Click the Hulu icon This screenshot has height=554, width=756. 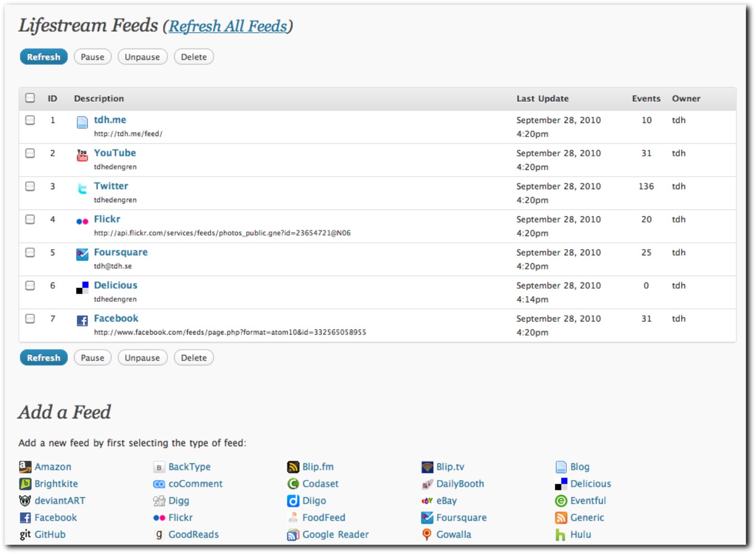[561, 534]
